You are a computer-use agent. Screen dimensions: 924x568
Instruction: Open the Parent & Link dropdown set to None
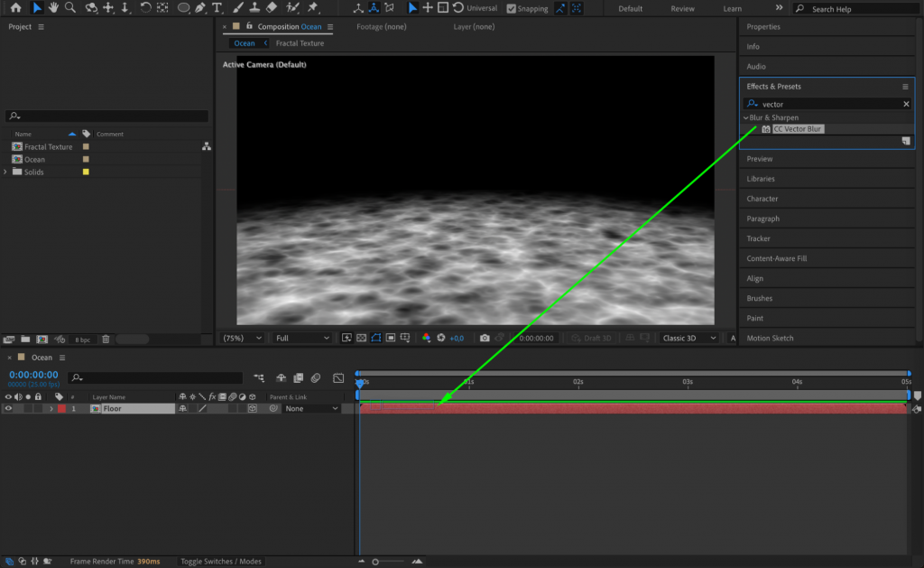(311, 408)
